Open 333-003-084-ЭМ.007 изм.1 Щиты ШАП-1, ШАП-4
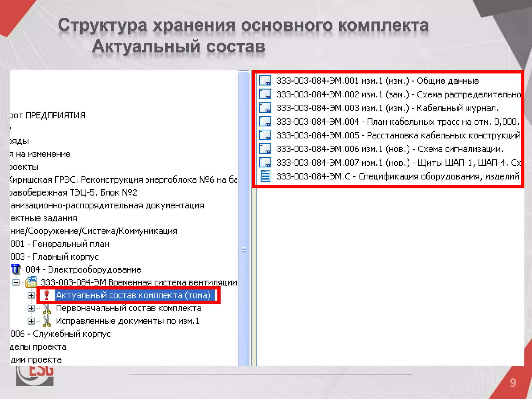 pyautogui.click(x=398, y=163)
